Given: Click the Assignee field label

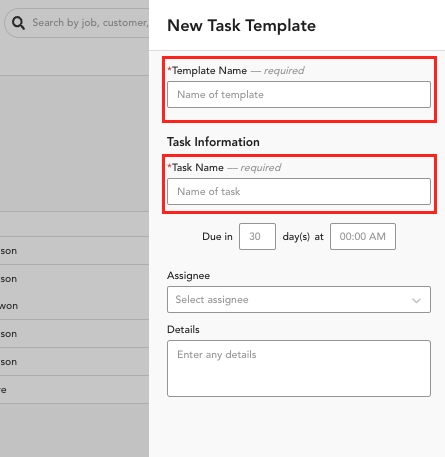Looking at the screenshot, I should pyautogui.click(x=189, y=276).
